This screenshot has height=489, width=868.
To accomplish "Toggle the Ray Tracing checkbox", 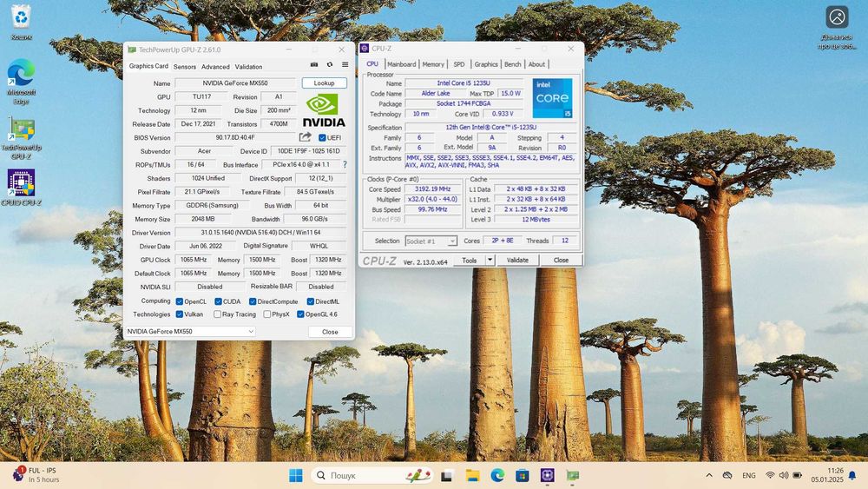I will click(218, 314).
